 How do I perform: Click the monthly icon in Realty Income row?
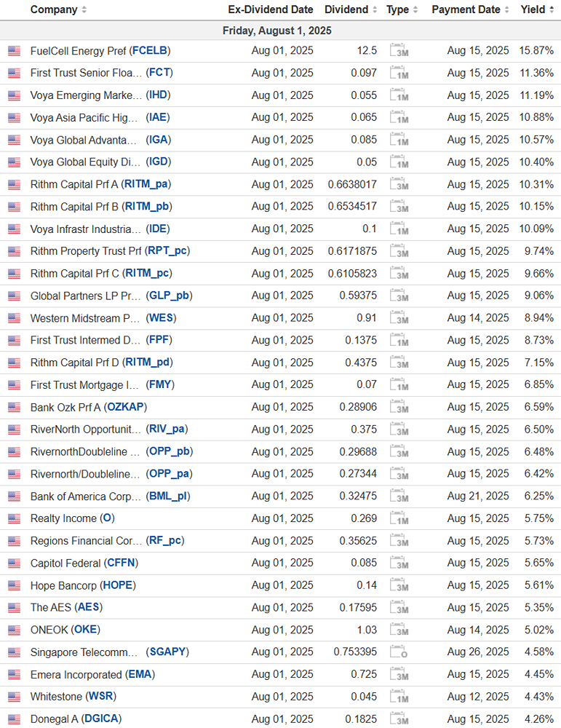pos(398,518)
